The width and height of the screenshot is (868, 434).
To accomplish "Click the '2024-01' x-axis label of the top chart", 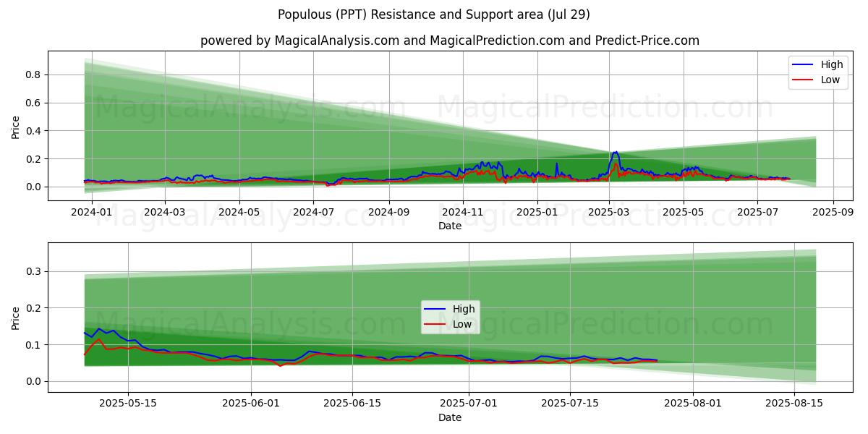I will point(90,212).
